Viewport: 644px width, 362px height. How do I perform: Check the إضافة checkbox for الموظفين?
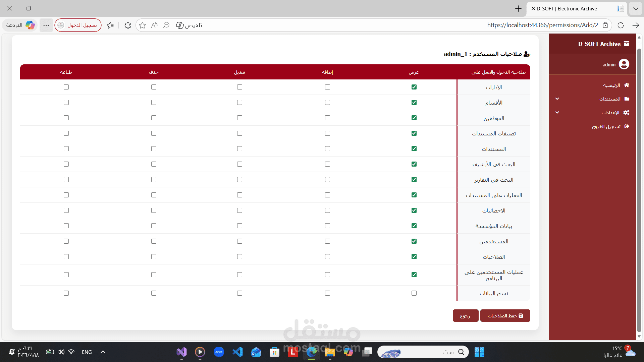click(327, 118)
